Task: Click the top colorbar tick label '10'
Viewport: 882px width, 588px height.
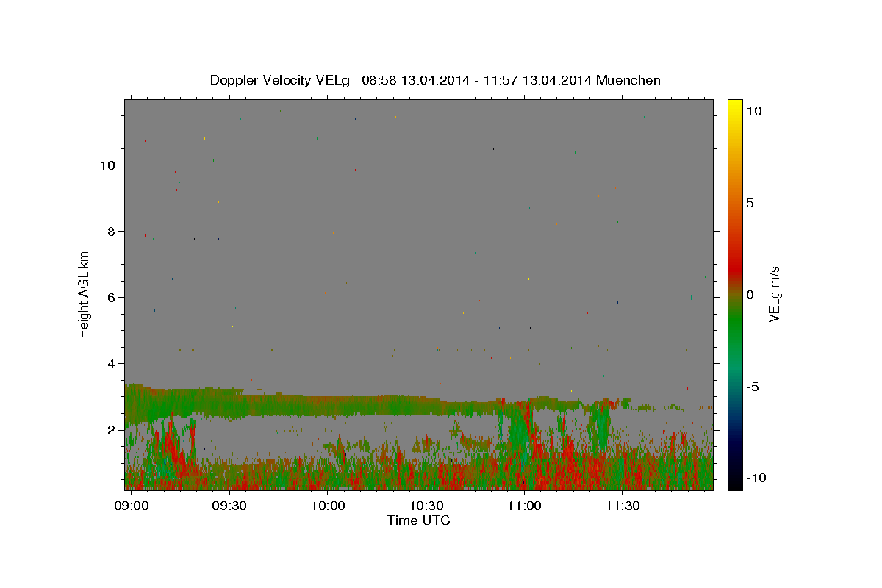Action: (x=753, y=111)
